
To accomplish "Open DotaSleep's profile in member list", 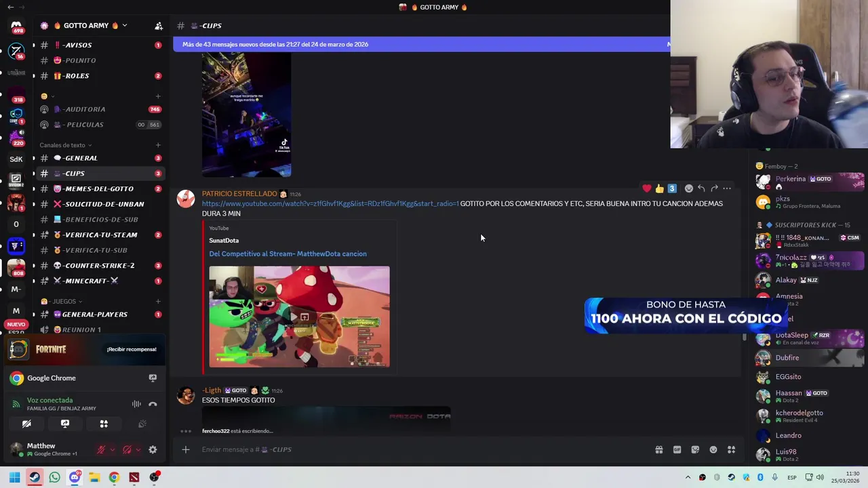I will pos(810,338).
